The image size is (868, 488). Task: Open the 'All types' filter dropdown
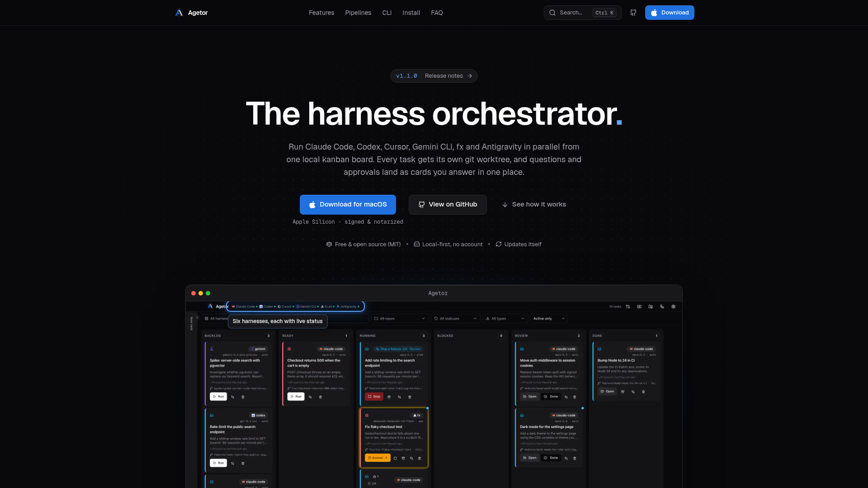point(505,319)
